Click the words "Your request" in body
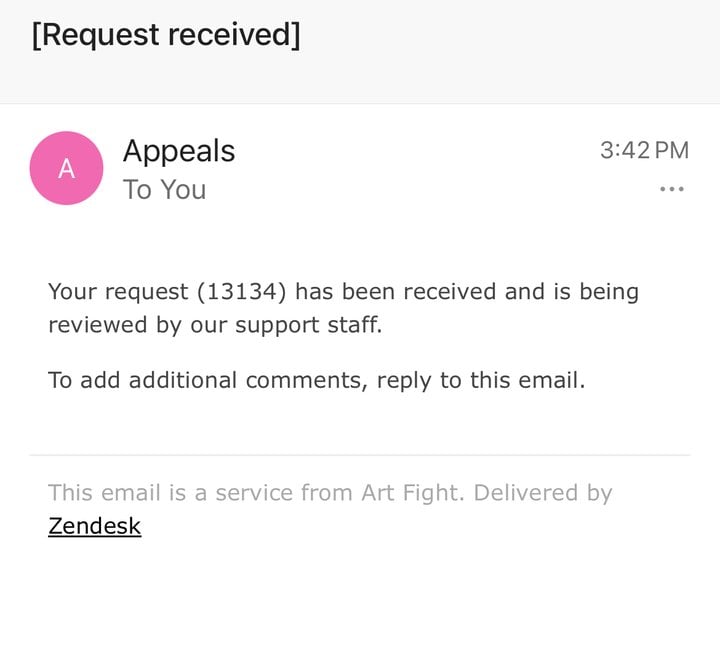720x647 pixels. (118, 292)
